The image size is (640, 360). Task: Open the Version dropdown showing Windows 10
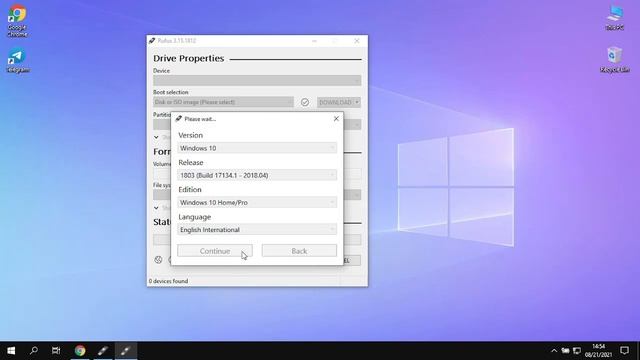(x=257, y=148)
